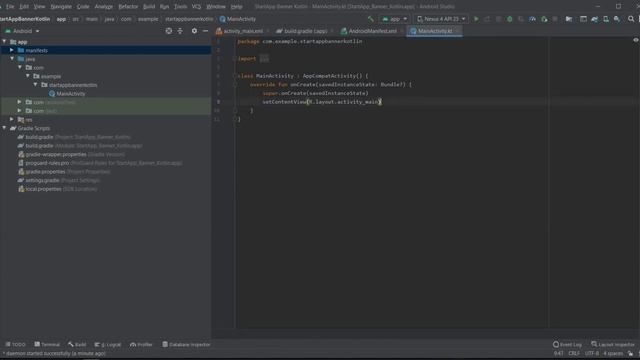The width and height of the screenshot is (640, 360).
Task: Open the Navigate menu
Action: click(x=61, y=7)
